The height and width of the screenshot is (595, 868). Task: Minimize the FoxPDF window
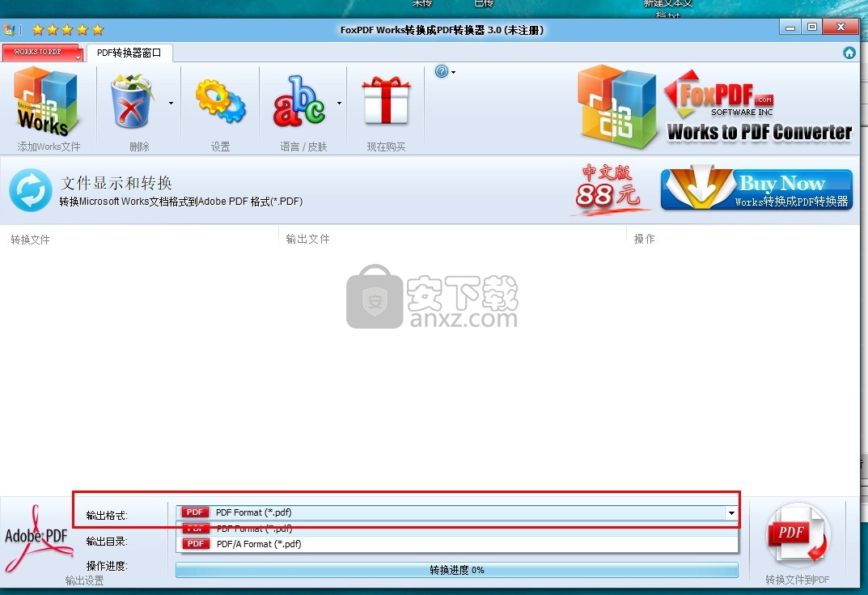(790, 28)
